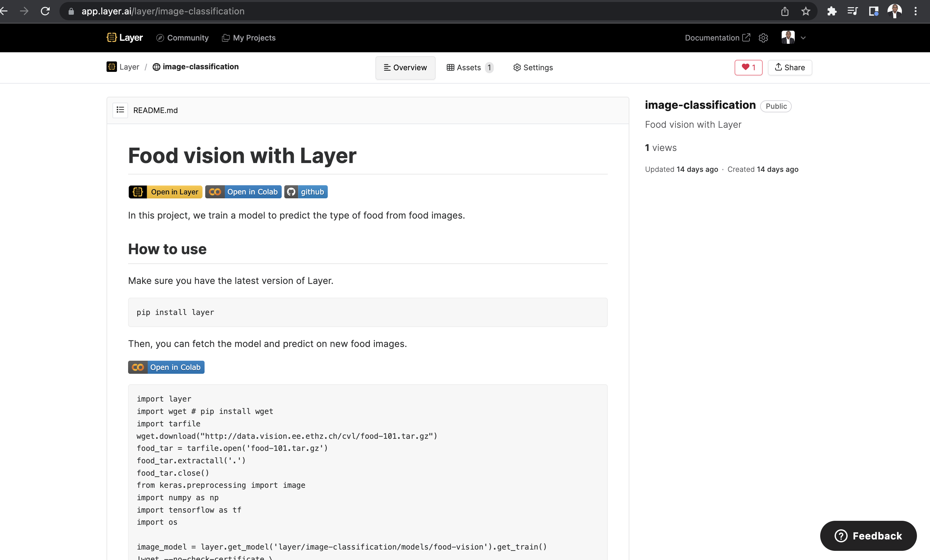Open Community via the globe icon
The width and height of the screenshot is (930, 560).
pos(160,38)
